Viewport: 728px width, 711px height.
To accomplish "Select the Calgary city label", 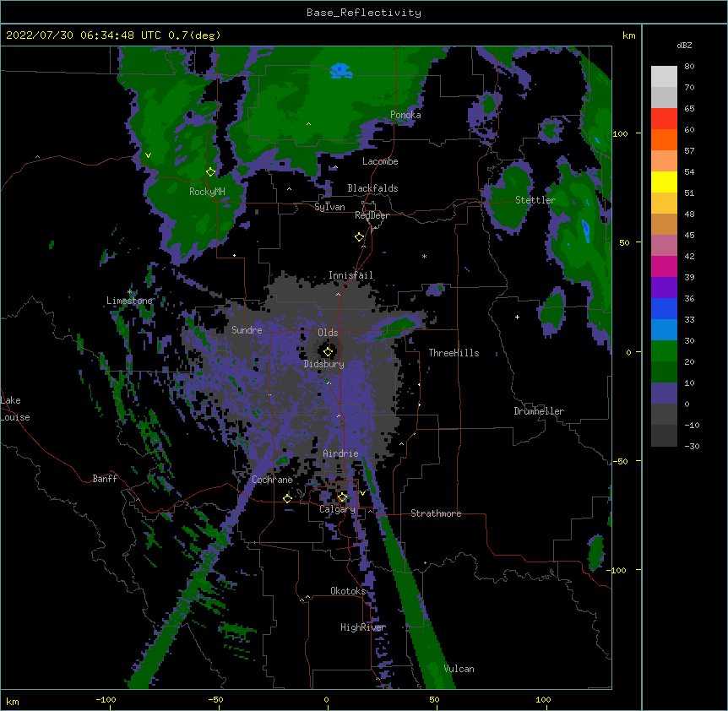I will (x=337, y=509).
